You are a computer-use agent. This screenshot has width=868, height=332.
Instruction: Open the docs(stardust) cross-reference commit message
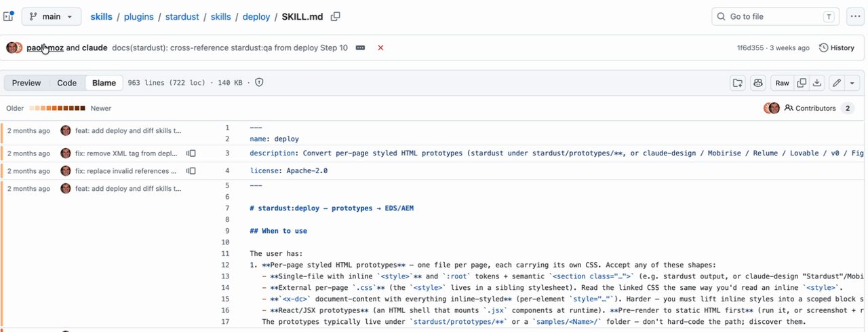coord(230,48)
